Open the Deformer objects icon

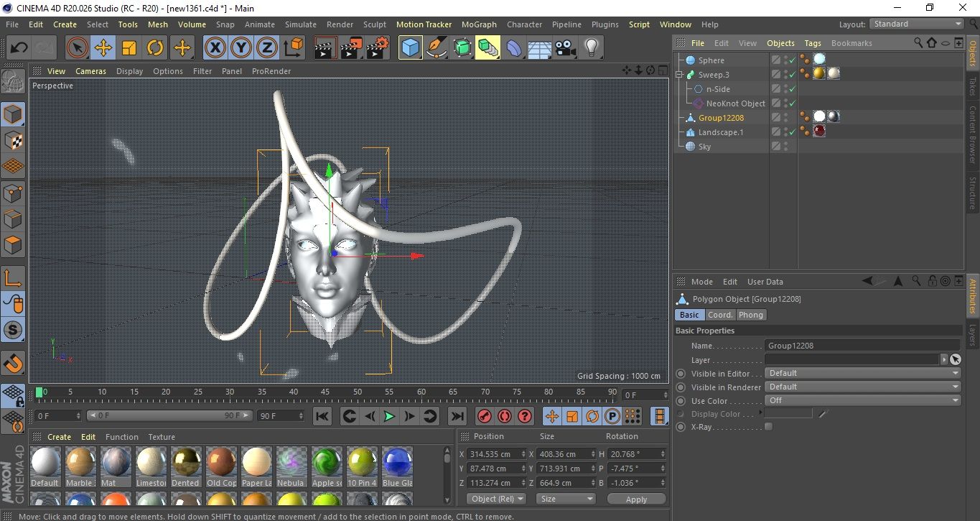(513, 48)
